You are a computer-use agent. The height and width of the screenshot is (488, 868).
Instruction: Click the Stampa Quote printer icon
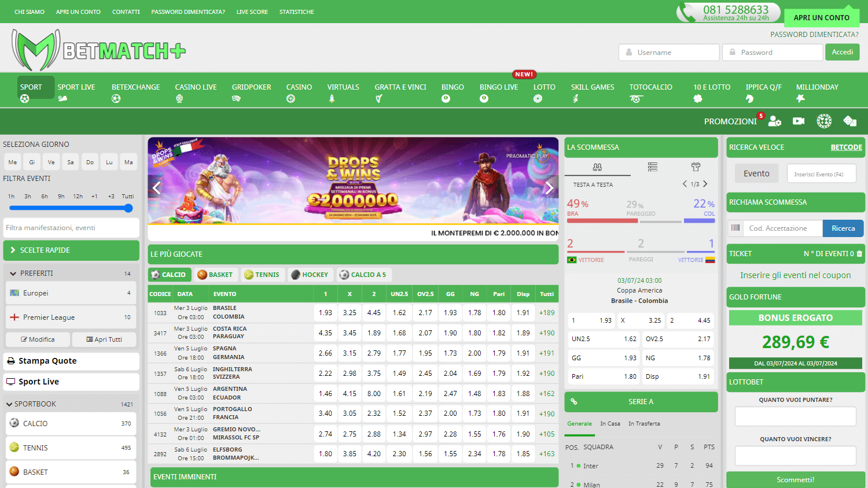point(11,361)
